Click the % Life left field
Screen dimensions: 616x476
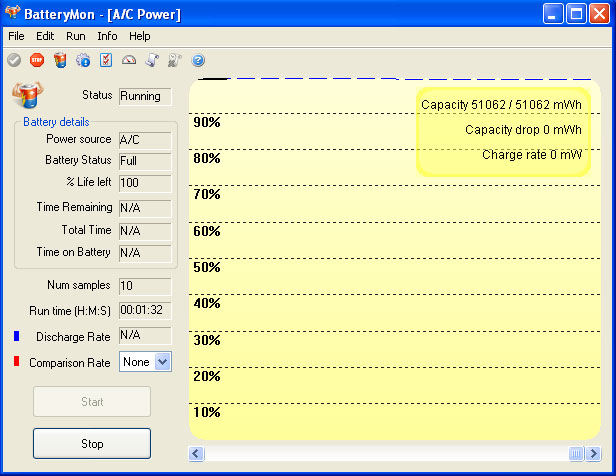point(145,183)
